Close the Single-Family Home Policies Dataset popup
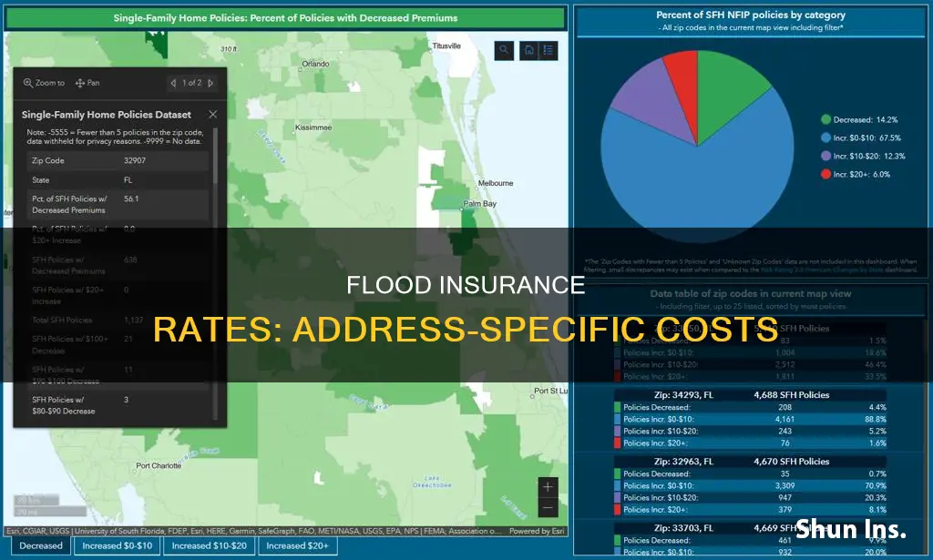This screenshot has width=933, height=560. [x=212, y=114]
